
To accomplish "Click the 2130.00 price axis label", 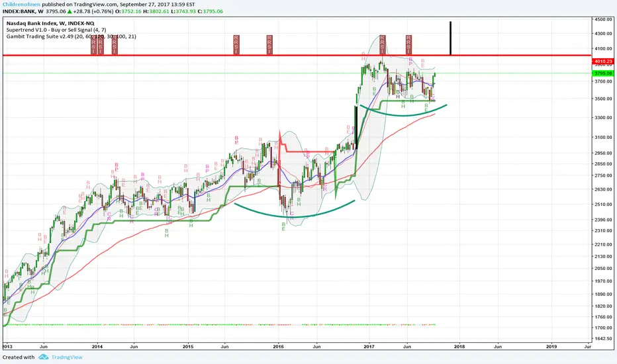I will pos(604,256).
